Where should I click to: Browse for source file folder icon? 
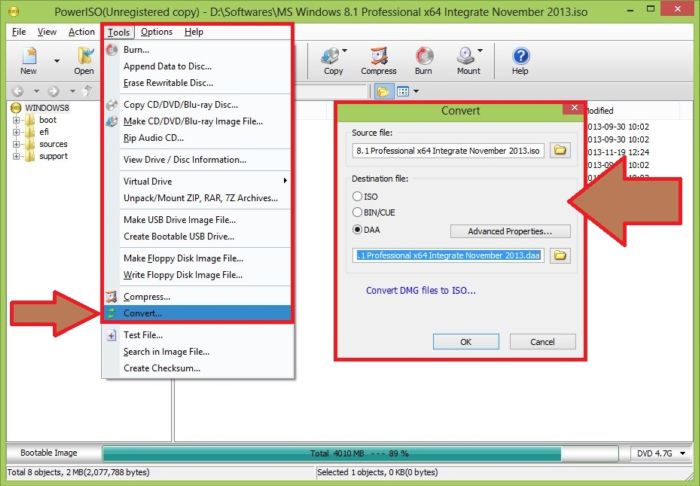coord(560,150)
